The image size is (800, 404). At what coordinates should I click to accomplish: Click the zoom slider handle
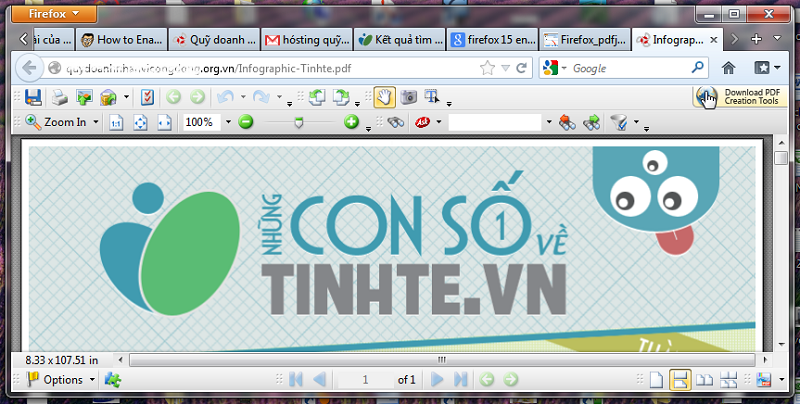click(299, 122)
